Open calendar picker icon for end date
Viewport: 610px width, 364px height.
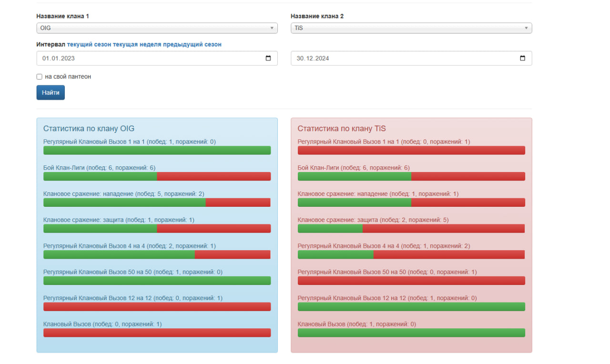(522, 59)
